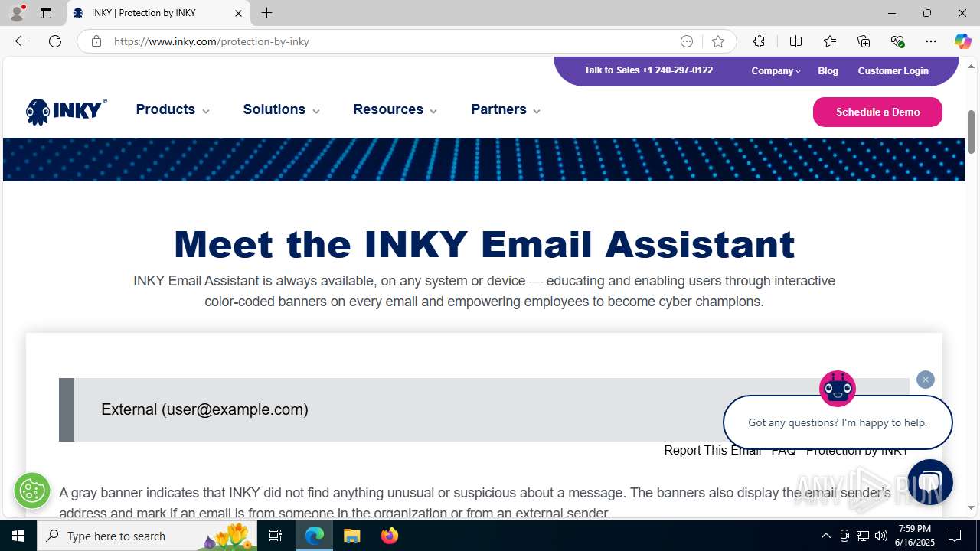Toggle split screen view icon

coord(795,41)
